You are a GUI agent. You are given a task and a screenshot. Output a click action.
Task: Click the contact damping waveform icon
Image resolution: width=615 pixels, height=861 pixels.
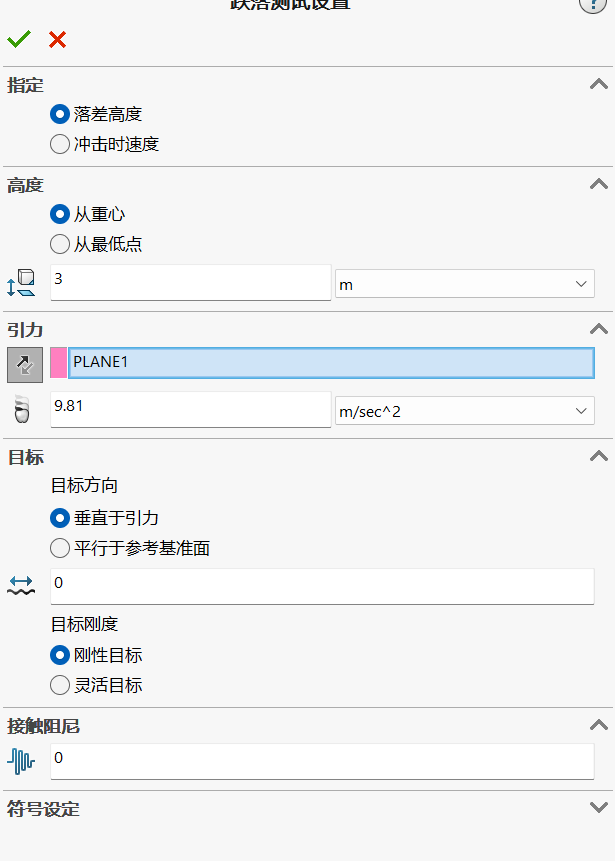pos(21,762)
